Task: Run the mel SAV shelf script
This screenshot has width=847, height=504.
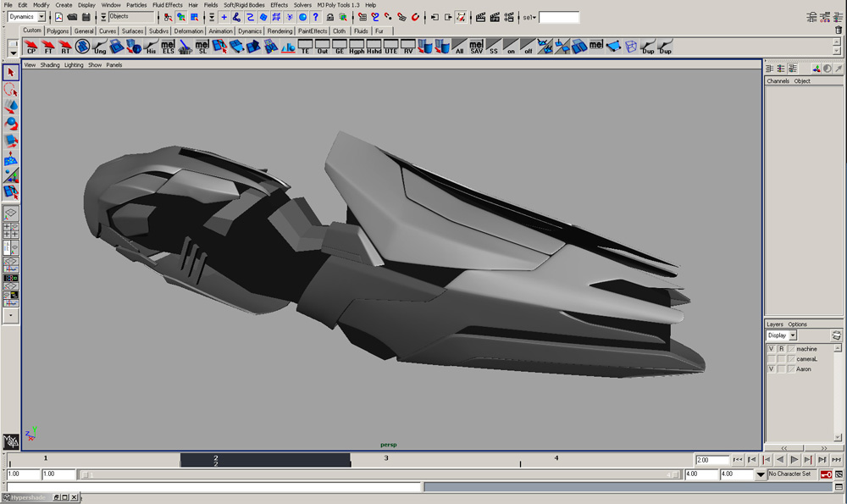Action: 476,47
